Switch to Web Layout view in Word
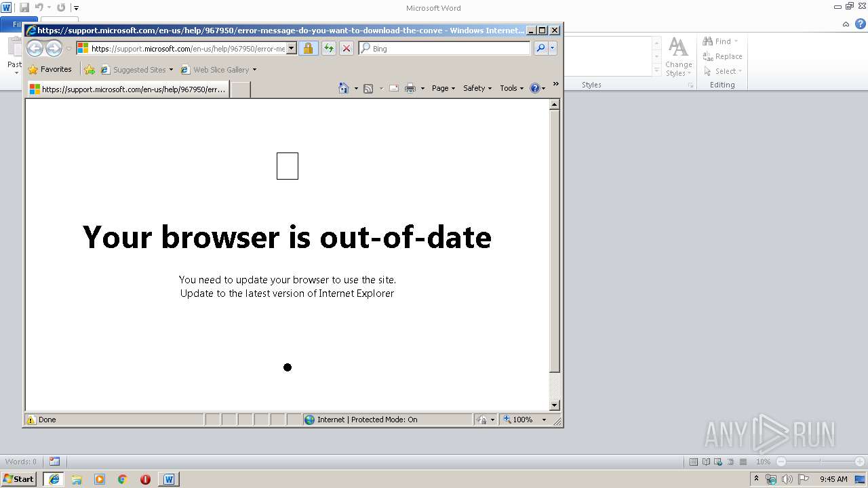The image size is (868, 488). tap(718, 462)
